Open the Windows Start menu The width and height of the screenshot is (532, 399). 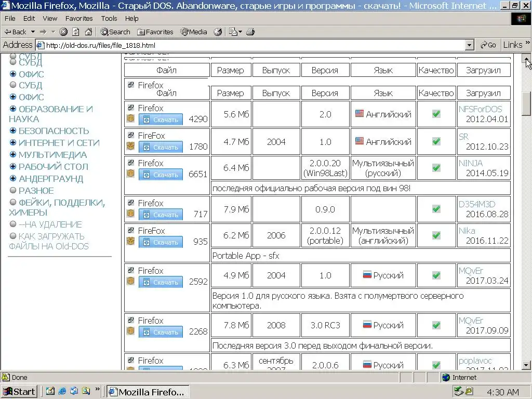[x=19, y=392]
